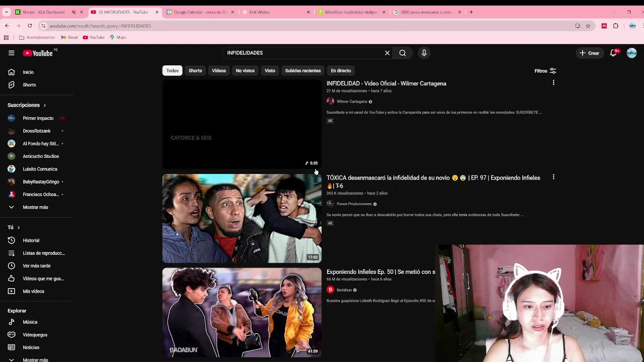This screenshot has width=644, height=362.
Task: Click the YouTube logo
Action: [38, 53]
